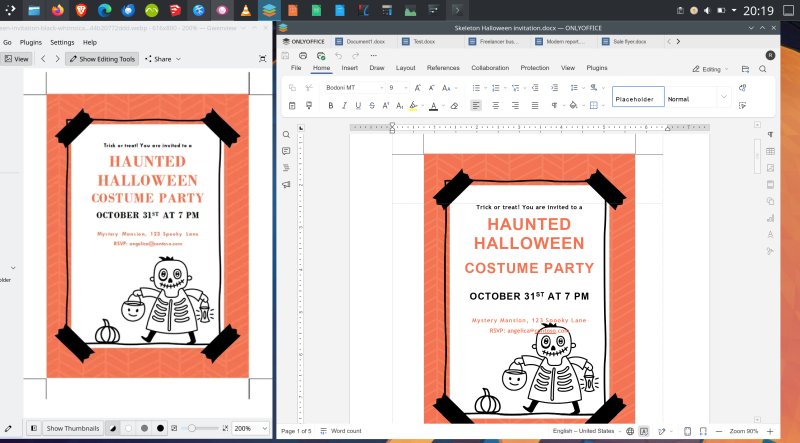Viewport: 800px width, 443px height.
Task: Toggle Gwenview zoom-to-fit button
Action: click(174, 428)
